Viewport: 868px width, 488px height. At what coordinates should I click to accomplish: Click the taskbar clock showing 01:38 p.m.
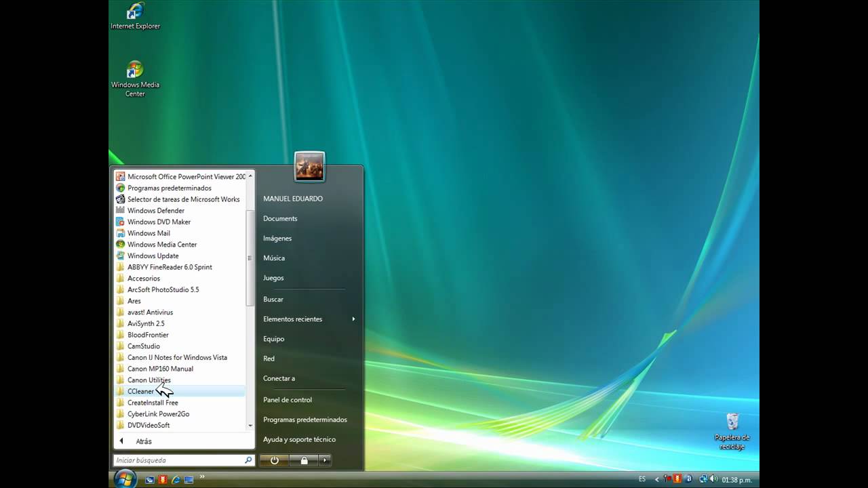737,480
